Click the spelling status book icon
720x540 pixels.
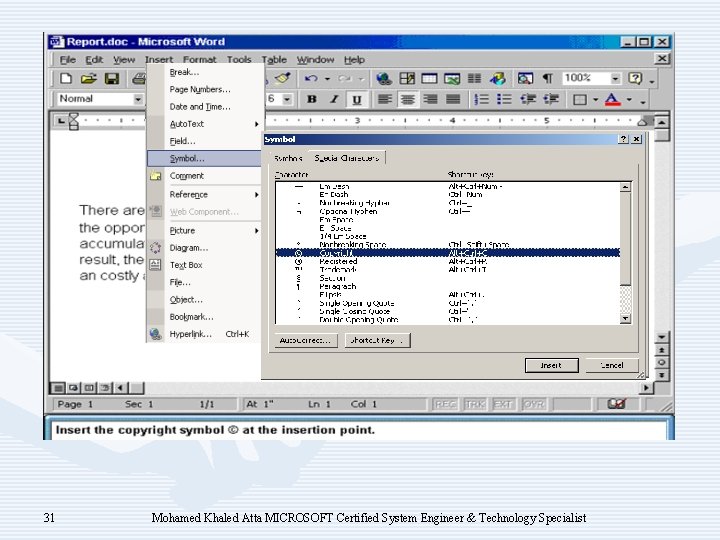point(617,404)
